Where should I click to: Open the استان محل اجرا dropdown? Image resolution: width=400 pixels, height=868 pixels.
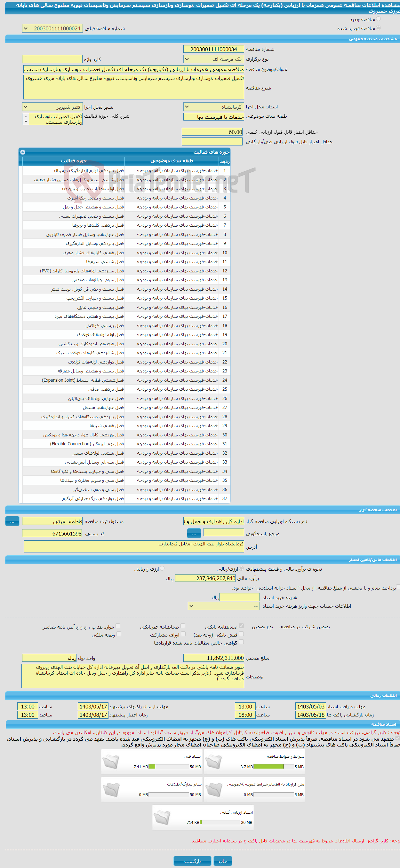(214, 107)
